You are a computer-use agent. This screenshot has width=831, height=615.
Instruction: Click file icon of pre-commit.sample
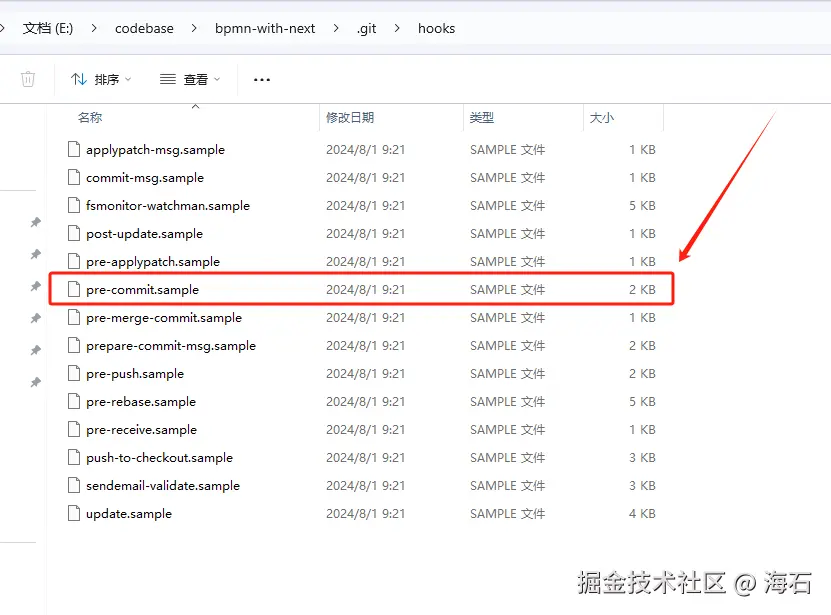[x=74, y=289]
